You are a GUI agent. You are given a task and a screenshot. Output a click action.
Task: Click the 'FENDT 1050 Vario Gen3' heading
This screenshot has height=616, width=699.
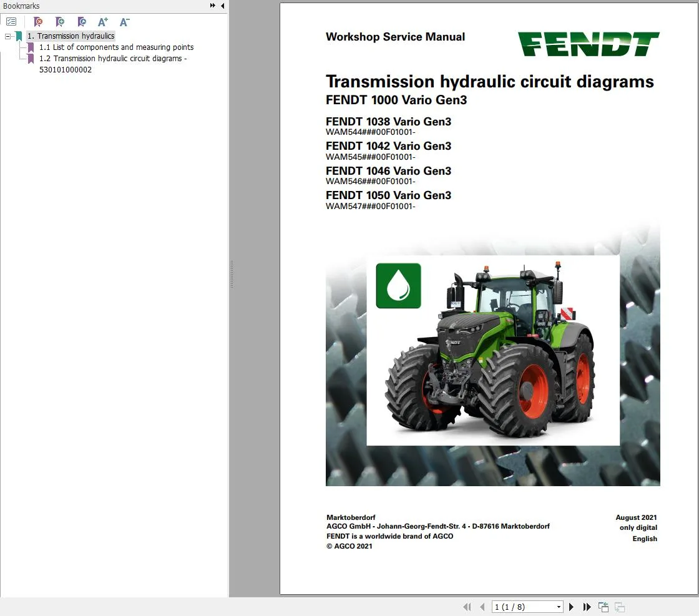pos(388,195)
